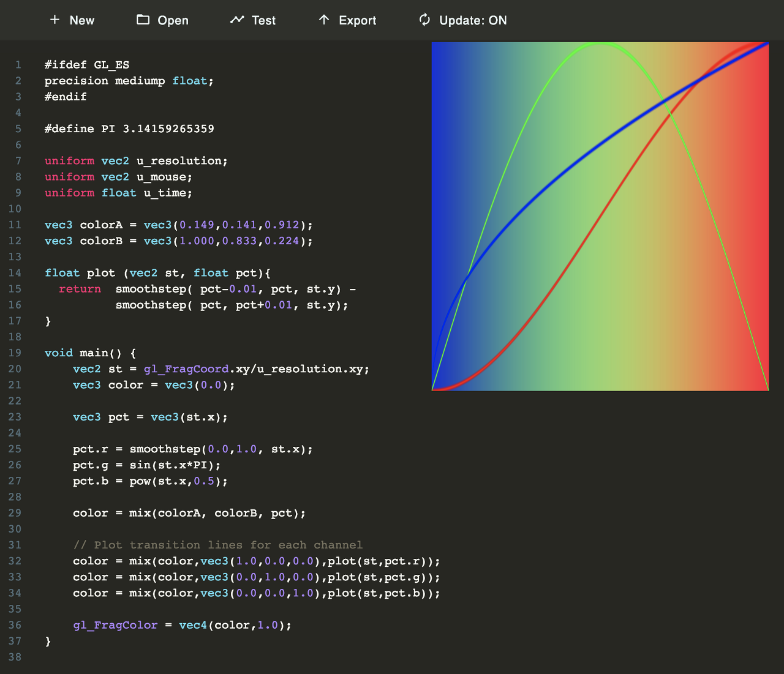This screenshot has width=784, height=674.
Task: Click the shader preview canvas
Action: (600, 216)
